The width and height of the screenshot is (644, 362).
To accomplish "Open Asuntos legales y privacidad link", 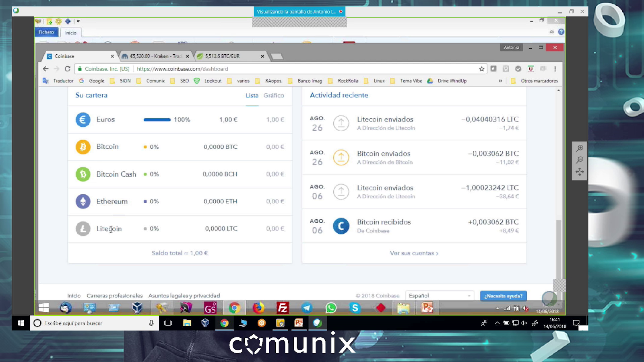I will (x=184, y=296).
